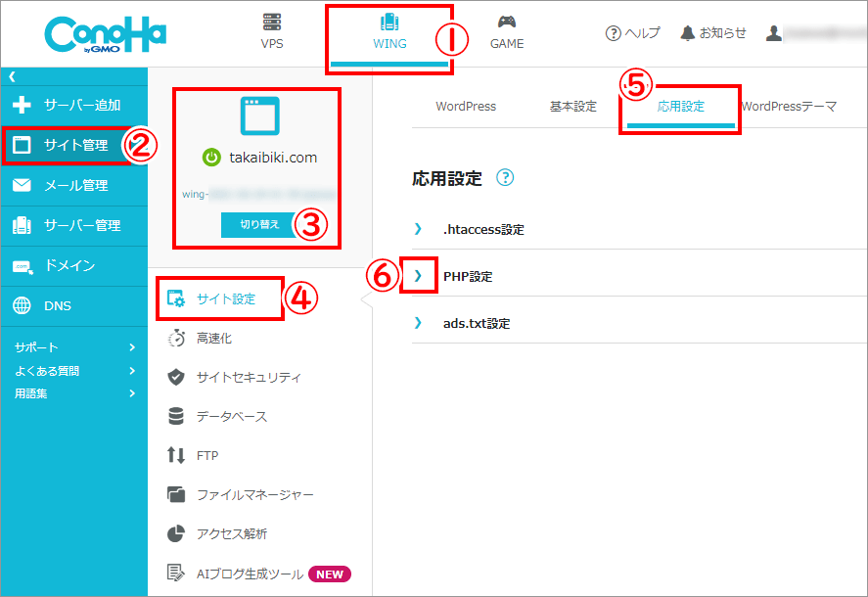Image resolution: width=868 pixels, height=597 pixels.
Task: Click the shield icon for サイトセキュリティ
Action: 176,377
